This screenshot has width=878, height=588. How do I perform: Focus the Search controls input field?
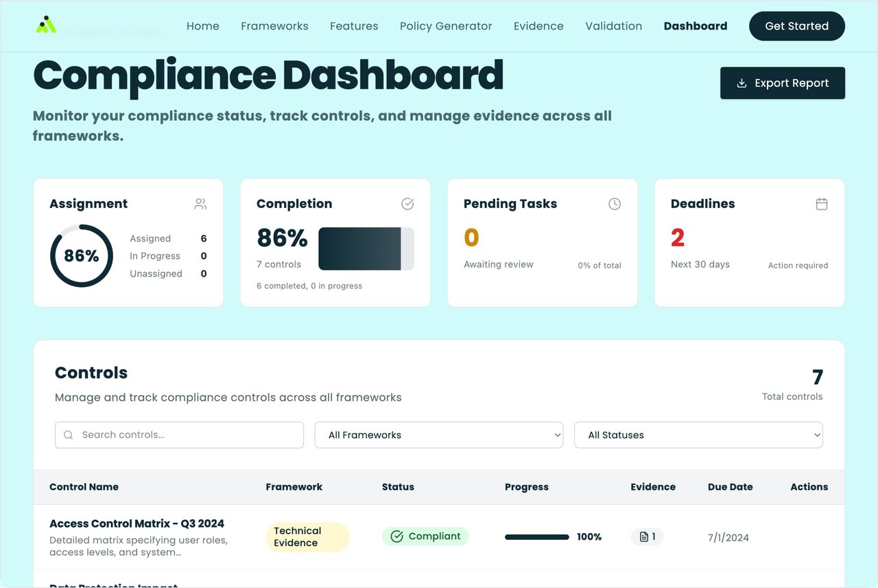tap(185, 435)
